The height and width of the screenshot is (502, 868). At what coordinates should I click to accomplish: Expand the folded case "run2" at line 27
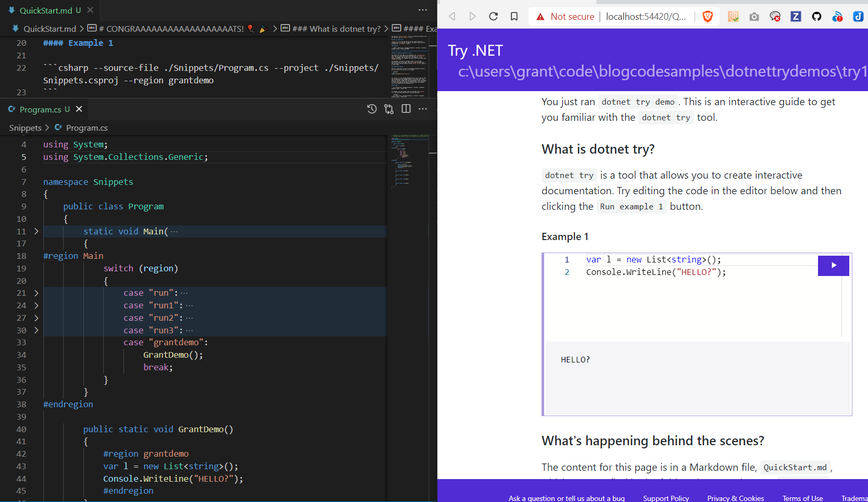pyautogui.click(x=36, y=318)
